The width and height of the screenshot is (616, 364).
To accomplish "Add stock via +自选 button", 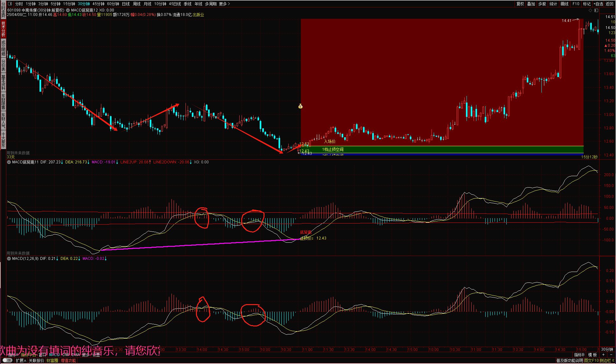I will point(598,4).
